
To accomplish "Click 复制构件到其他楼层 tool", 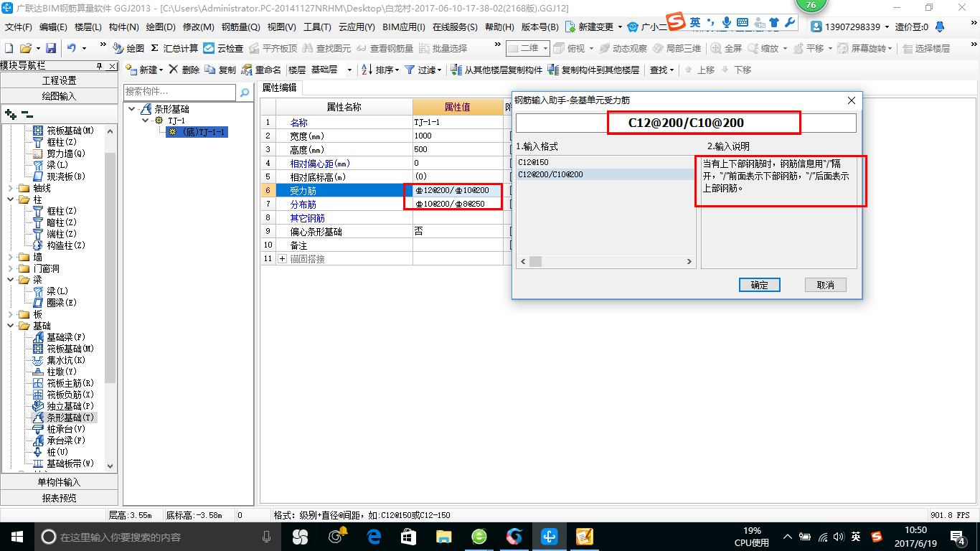I will coord(593,70).
